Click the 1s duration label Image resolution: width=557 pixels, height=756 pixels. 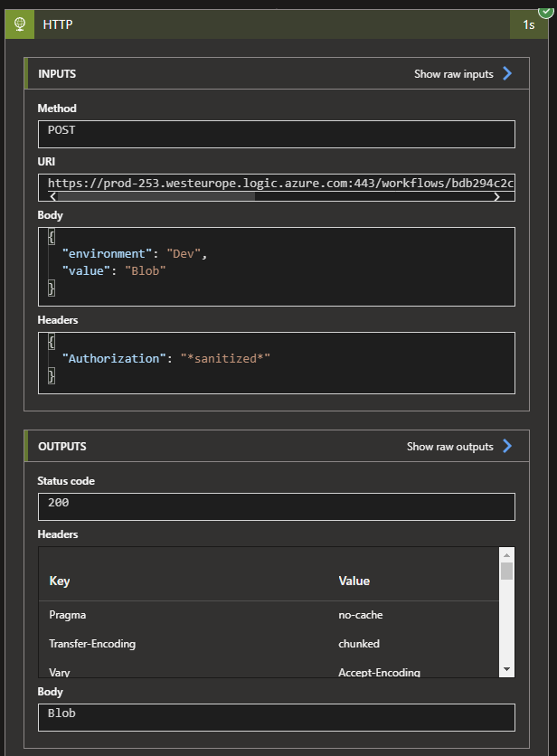pos(529,25)
